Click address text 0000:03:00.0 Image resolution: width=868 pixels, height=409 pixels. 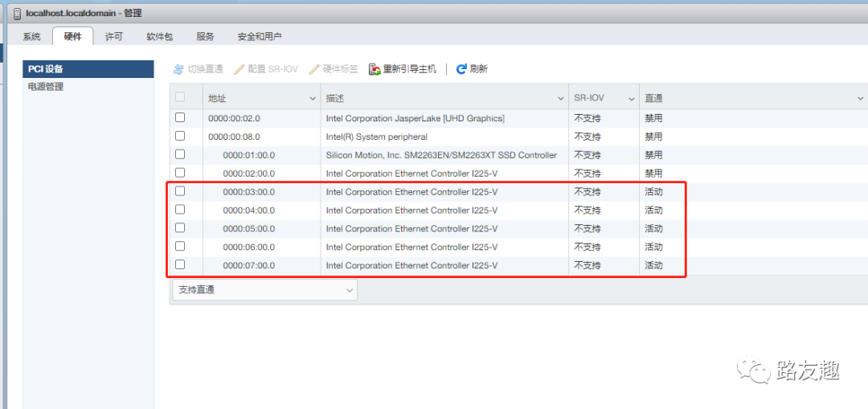(x=248, y=192)
